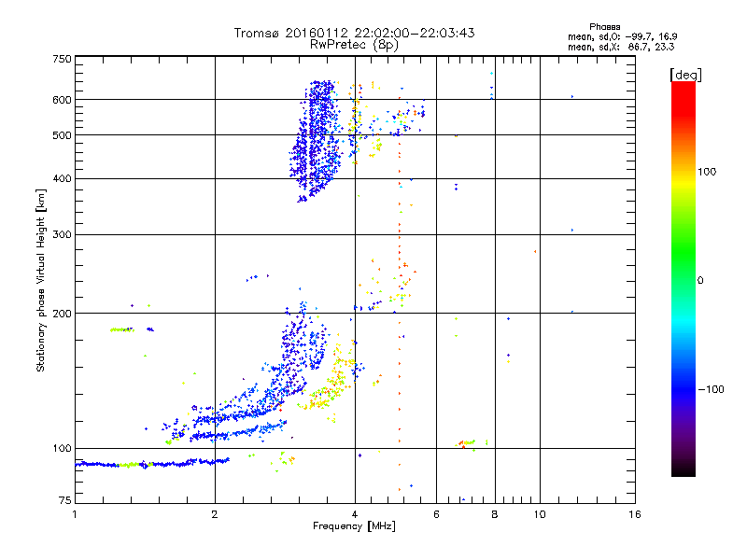Click the colorbar tick label '0'

(700, 281)
